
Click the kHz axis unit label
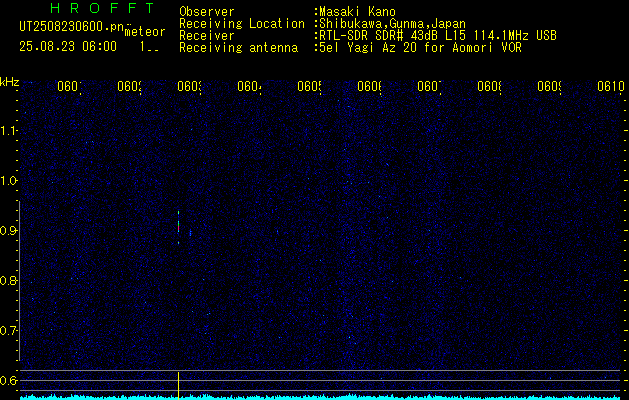coord(9,82)
